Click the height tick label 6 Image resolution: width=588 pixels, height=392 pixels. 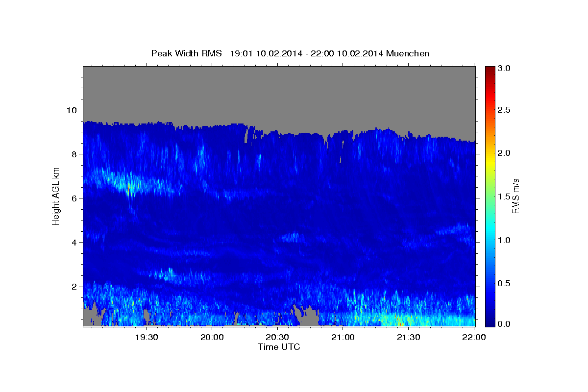pyautogui.click(x=75, y=198)
